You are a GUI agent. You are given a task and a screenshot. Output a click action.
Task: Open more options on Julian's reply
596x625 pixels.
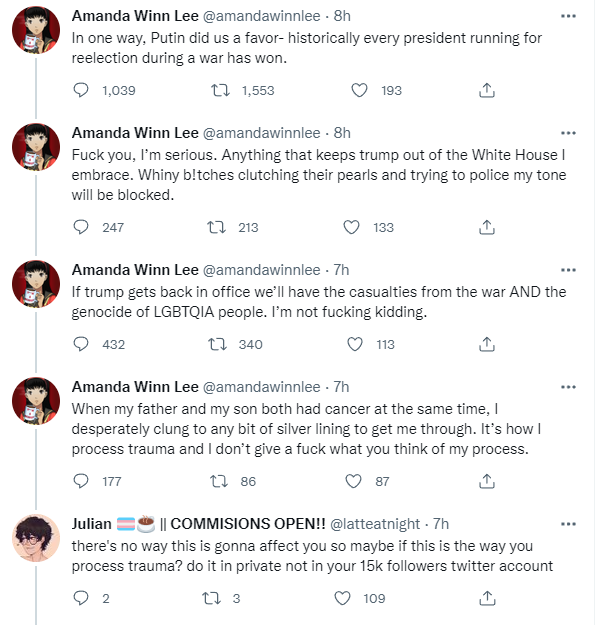click(568, 524)
